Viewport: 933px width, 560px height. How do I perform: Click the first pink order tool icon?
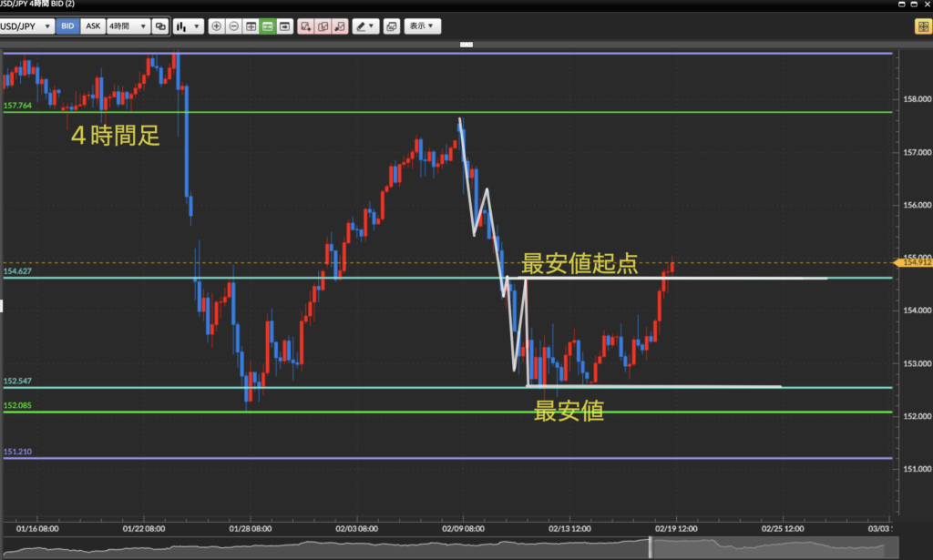(x=305, y=26)
